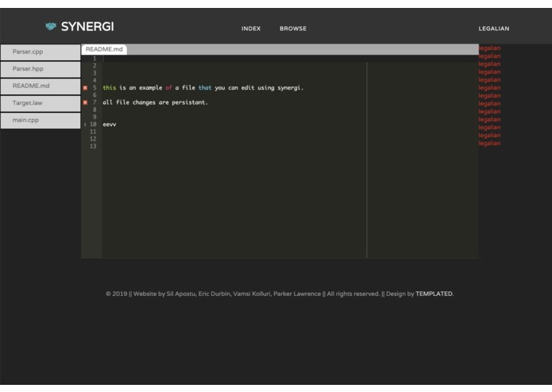This screenshot has width=552, height=392.
Task: Click the word 'synergi.' on line 5
Action: 291,88
